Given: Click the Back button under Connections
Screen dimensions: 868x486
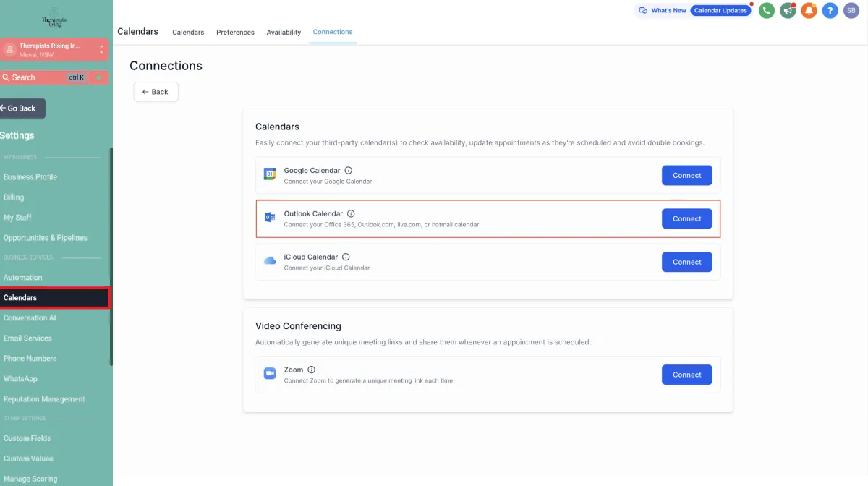Looking at the screenshot, I should pyautogui.click(x=156, y=92).
